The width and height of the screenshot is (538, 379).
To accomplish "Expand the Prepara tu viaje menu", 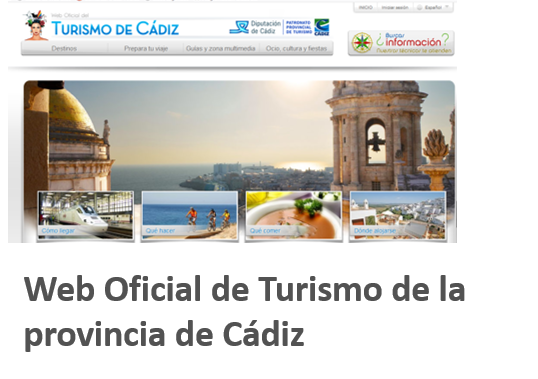I will [x=146, y=48].
